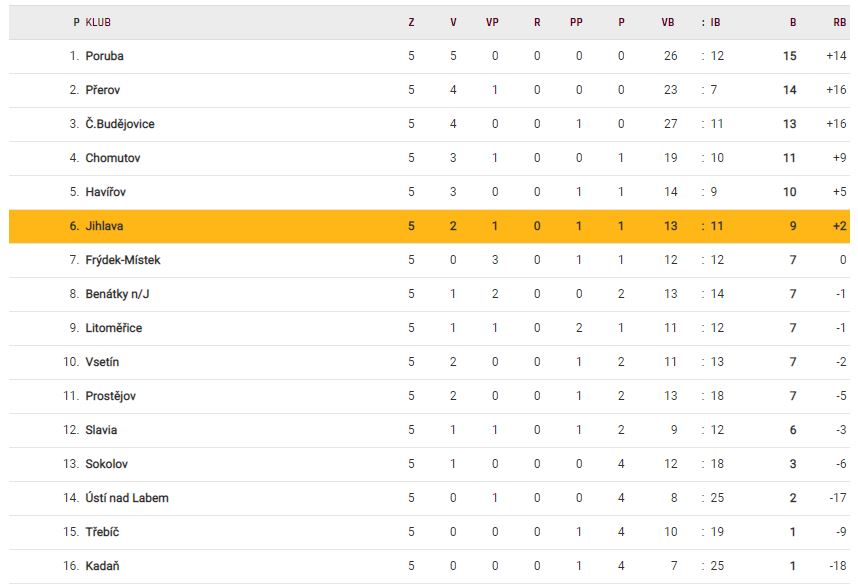The image size is (858, 588).
Task: Click the KLUB column header
Action: click(98, 22)
